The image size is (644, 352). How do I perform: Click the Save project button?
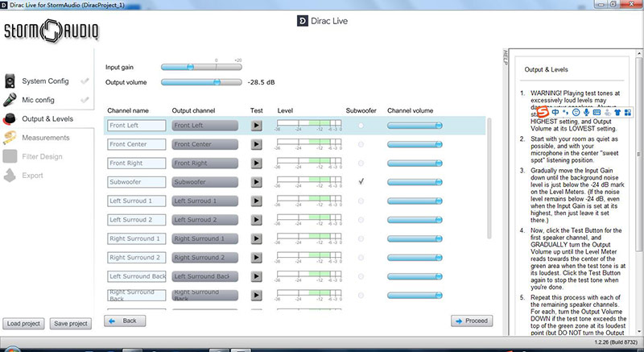[71, 323]
